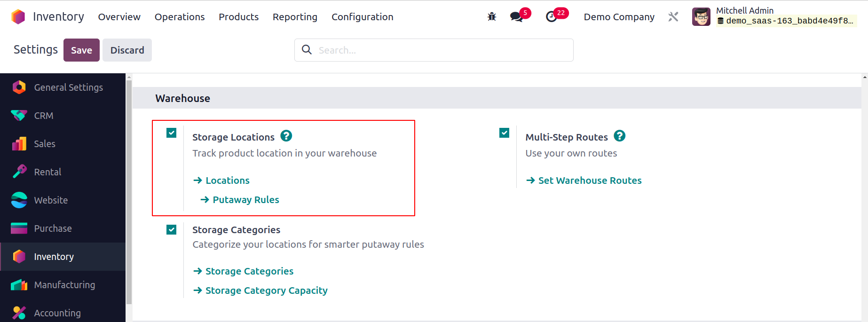This screenshot has height=322, width=868.
Task: Open help icon next to Multi-Step Routes
Action: 620,136
